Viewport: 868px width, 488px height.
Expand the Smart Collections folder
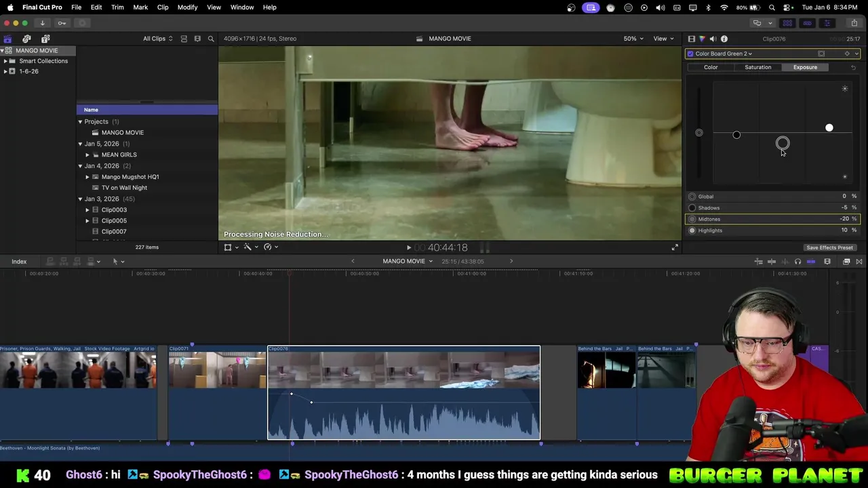5,61
